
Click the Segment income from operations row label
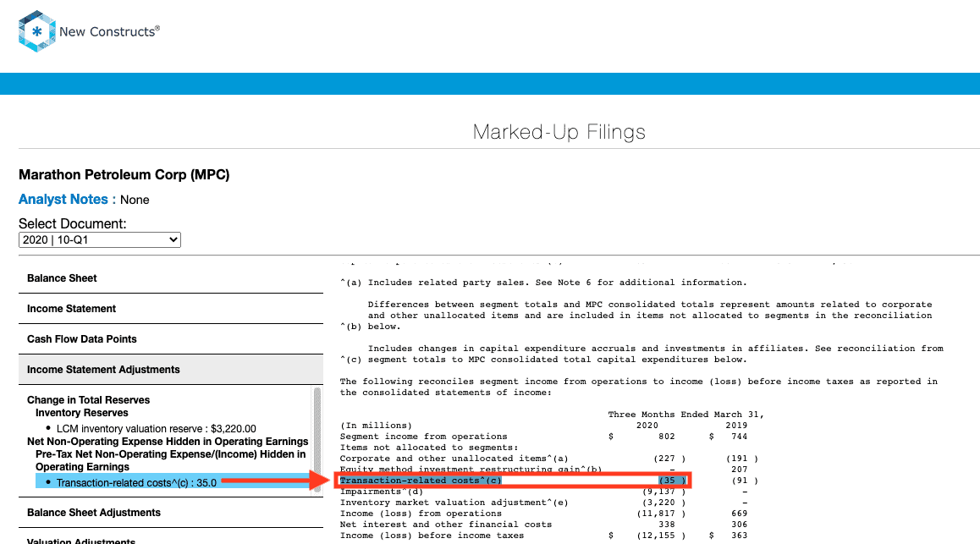[x=424, y=437]
